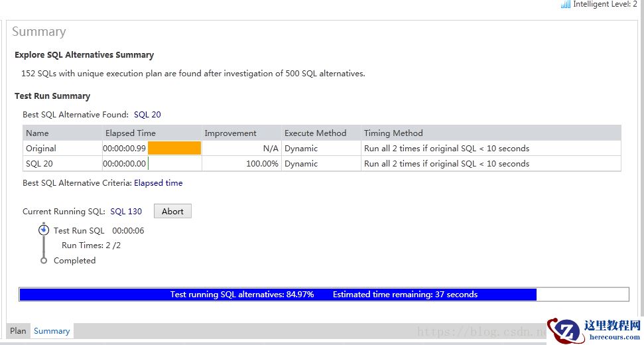Click the Run Times: 2 /2 text
The height and width of the screenshot is (345, 644).
coord(91,245)
